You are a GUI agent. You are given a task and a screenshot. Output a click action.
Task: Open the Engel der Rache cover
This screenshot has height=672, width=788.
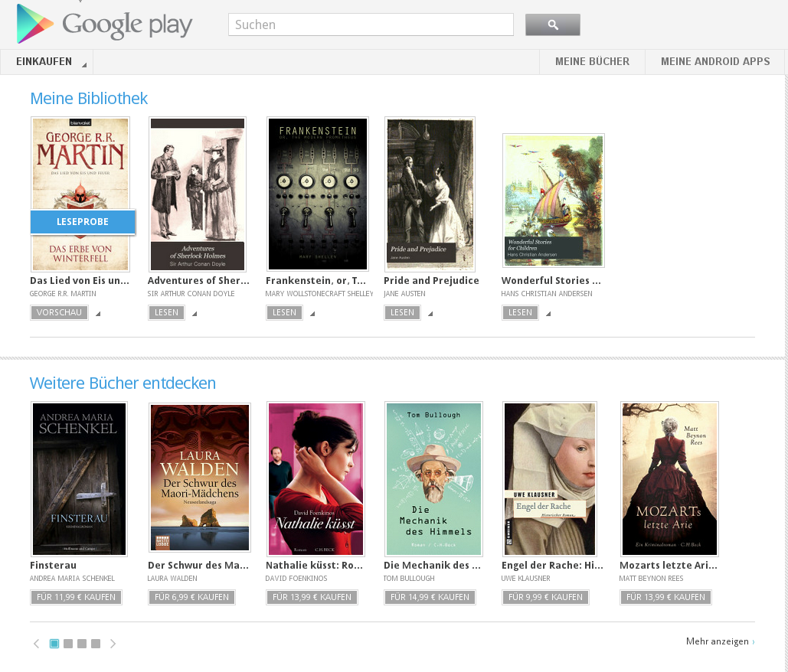click(x=550, y=479)
